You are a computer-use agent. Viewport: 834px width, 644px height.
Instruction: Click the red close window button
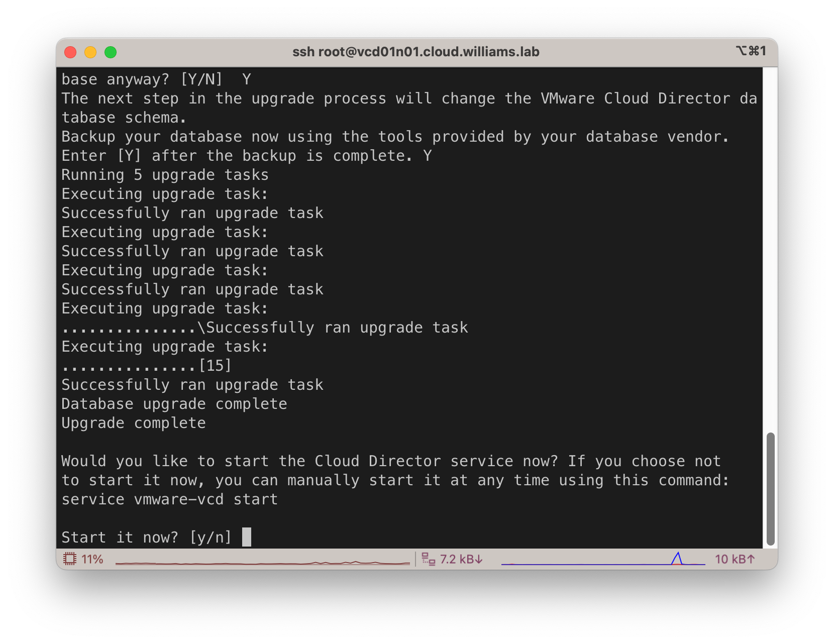pyautogui.click(x=70, y=52)
